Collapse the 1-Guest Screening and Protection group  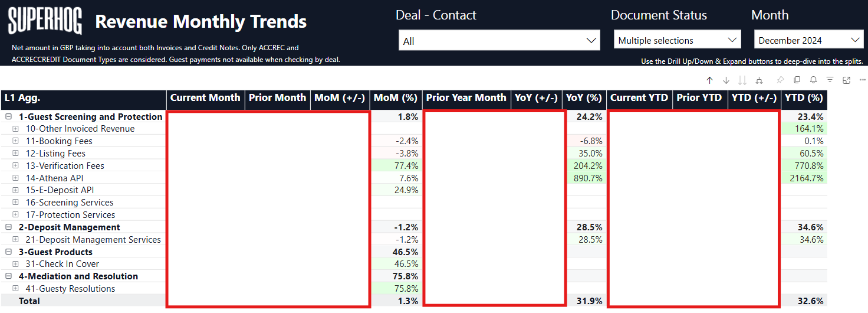9,117
